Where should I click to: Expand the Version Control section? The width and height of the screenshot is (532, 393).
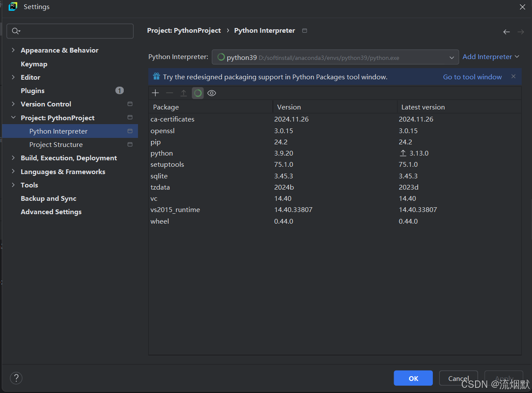[13, 104]
